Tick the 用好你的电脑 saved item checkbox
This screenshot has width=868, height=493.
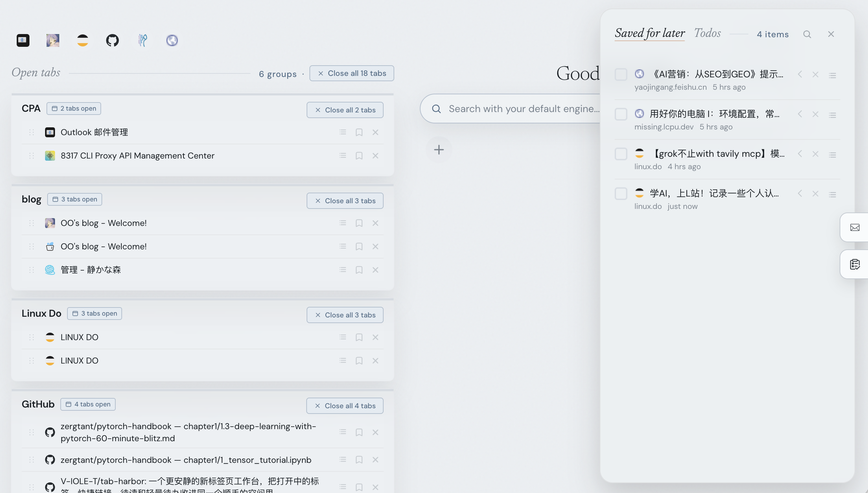tap(621, 114)
